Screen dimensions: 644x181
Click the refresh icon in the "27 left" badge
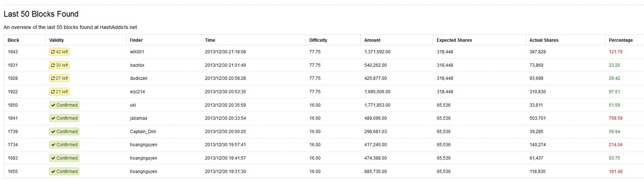pos(53,78)
